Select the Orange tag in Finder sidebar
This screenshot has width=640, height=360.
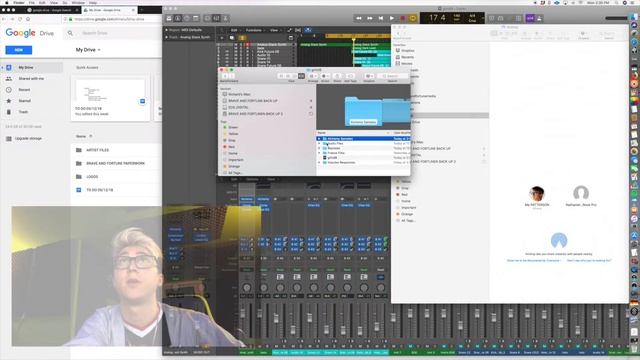[234, 167]
